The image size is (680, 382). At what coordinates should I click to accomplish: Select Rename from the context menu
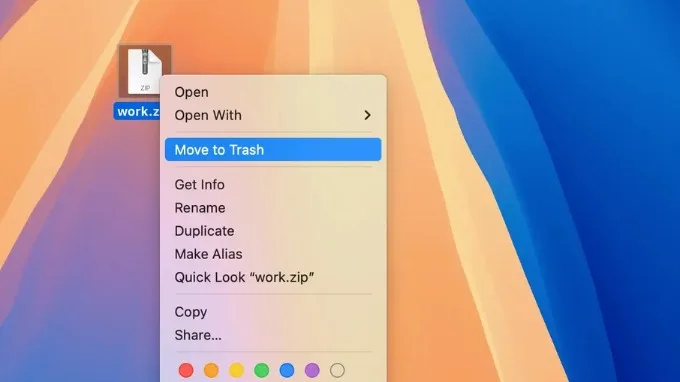[273, 208]
